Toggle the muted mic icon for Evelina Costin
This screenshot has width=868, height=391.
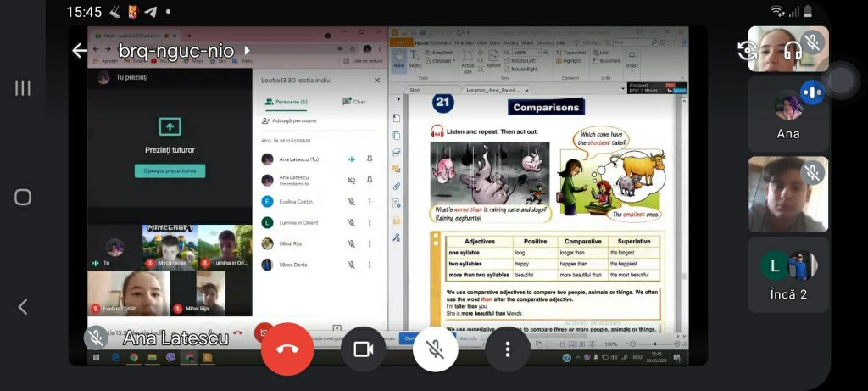(x=351, y=202)
